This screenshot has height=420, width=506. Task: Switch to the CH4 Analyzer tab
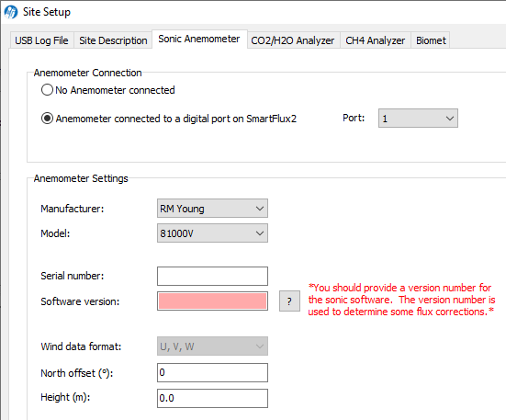coord(376,40)
